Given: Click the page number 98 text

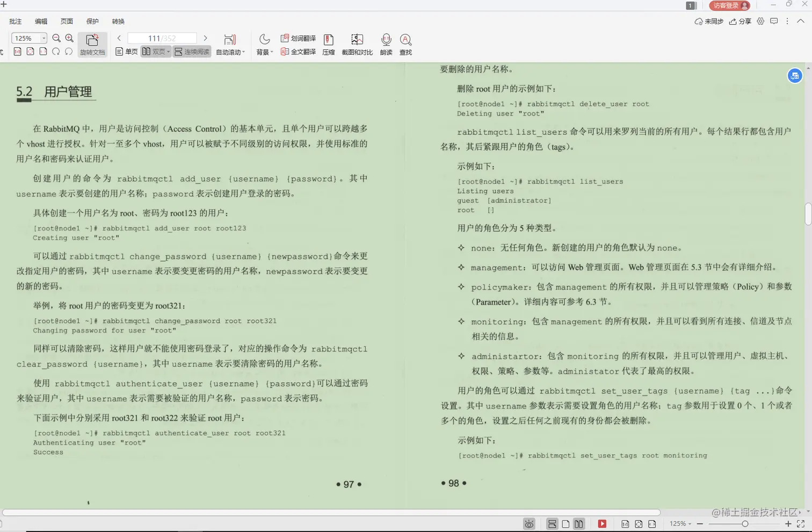Looking at the screenshot, I should 454,483.
